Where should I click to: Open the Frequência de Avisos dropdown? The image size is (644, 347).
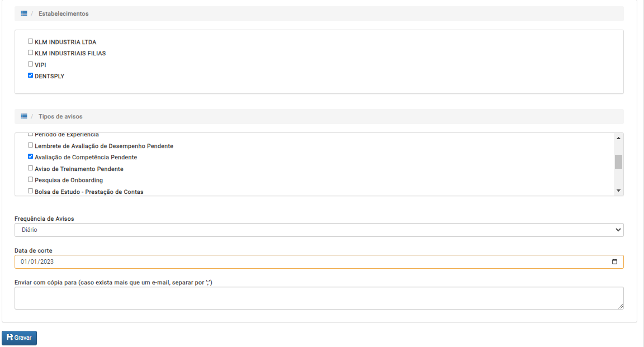point(319,230)
